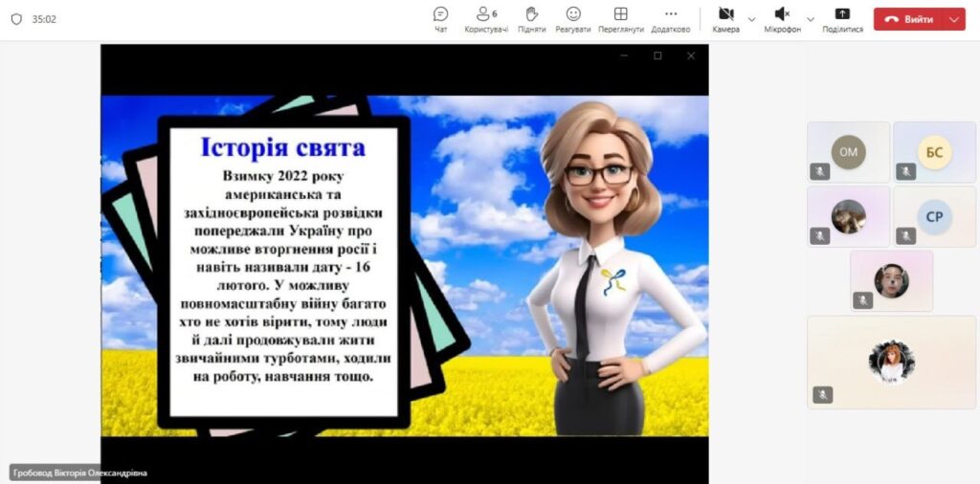
Task: Maximize the shared presentation window
Action: click(657, 56)
